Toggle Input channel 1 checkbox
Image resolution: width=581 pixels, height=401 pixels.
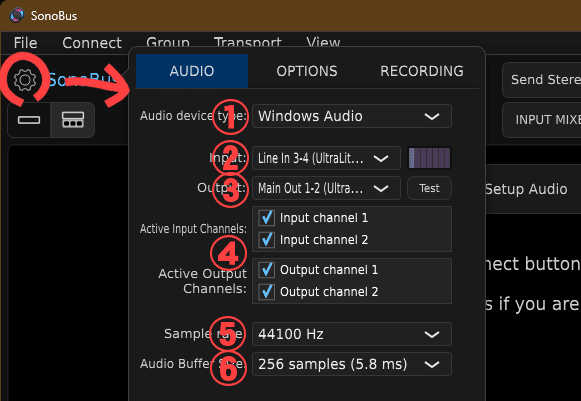click(266, 218)
